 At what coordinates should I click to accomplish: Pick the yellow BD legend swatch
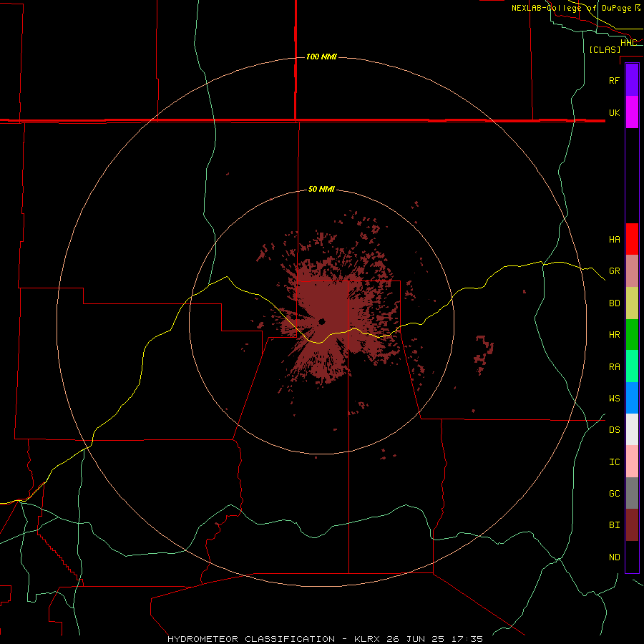point(632,303)
